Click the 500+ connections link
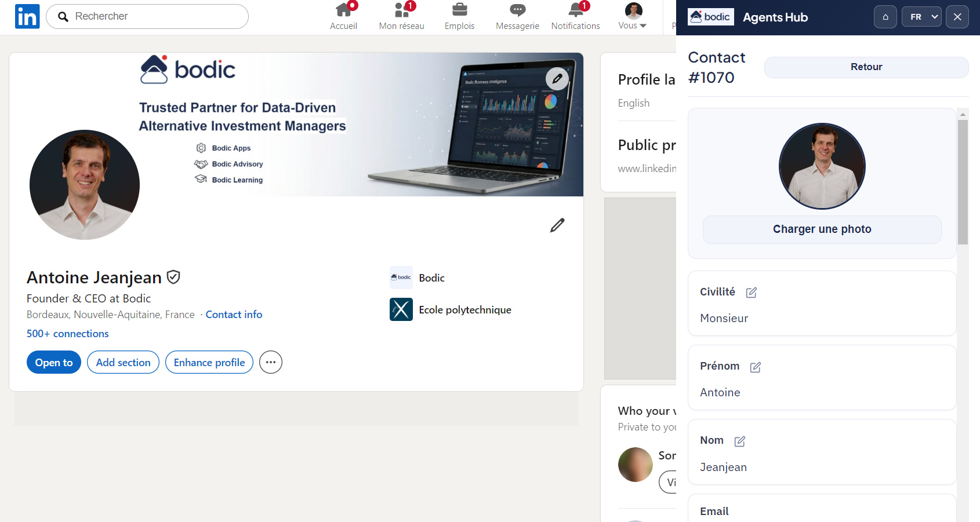 [x=67, y=333]
